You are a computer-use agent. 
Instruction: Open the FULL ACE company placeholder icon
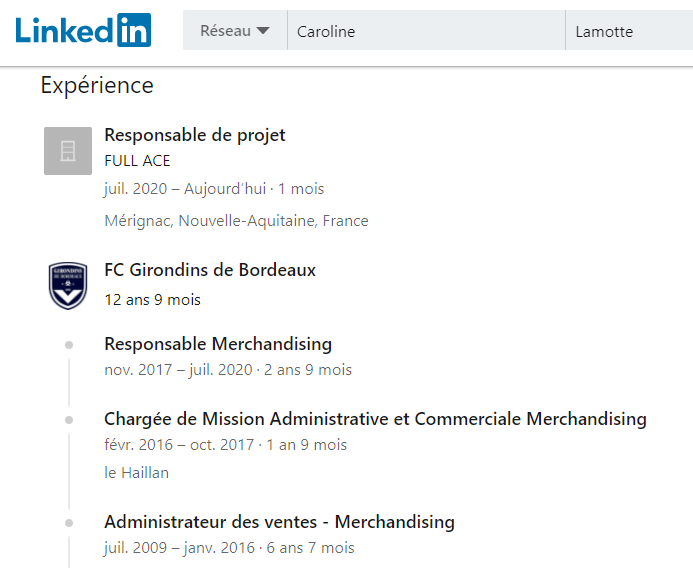coord(68,151)
